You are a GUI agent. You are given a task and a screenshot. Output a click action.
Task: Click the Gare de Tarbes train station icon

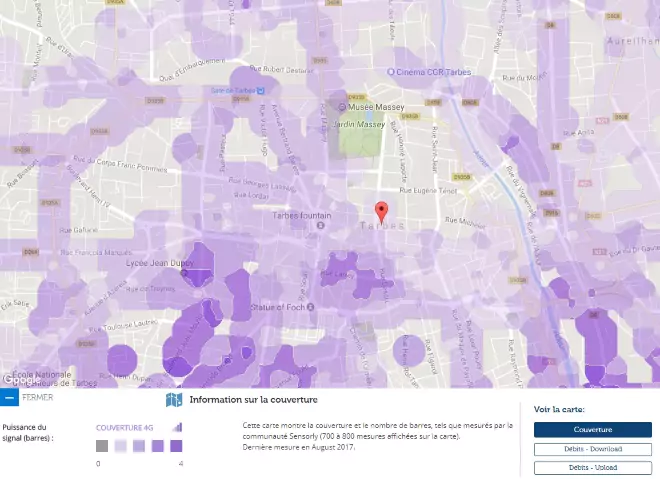[260, 91]
